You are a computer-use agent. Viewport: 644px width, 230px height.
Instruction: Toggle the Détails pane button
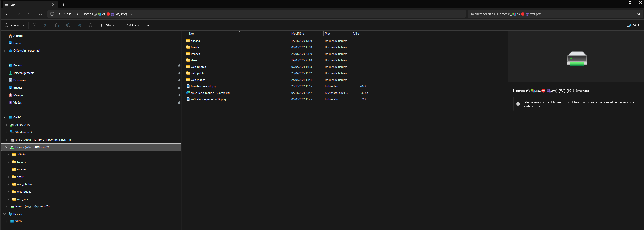(x=634, y=26)
